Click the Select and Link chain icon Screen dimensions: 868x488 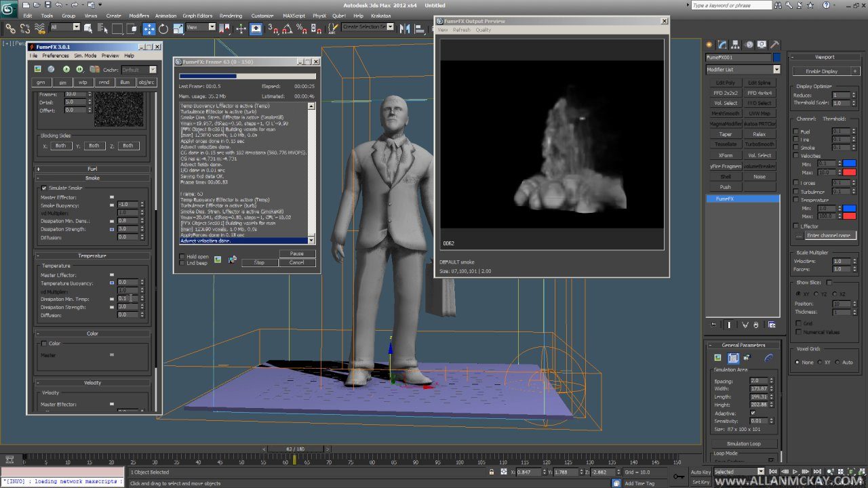[10, 28]
